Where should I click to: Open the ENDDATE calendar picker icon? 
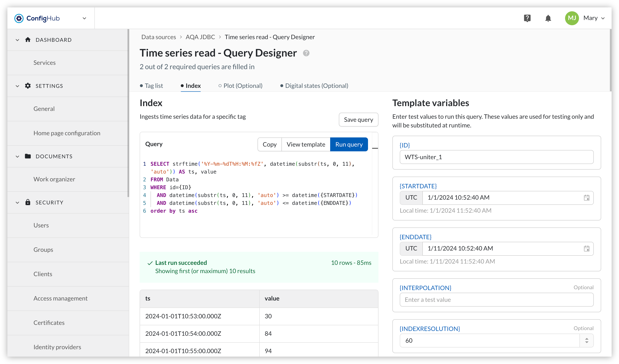587,249
